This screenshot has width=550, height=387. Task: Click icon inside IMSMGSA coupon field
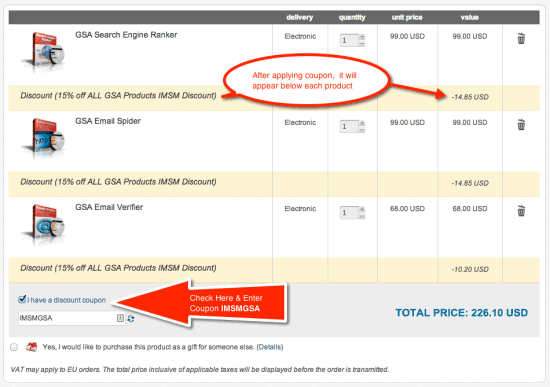tap(120, 318)
